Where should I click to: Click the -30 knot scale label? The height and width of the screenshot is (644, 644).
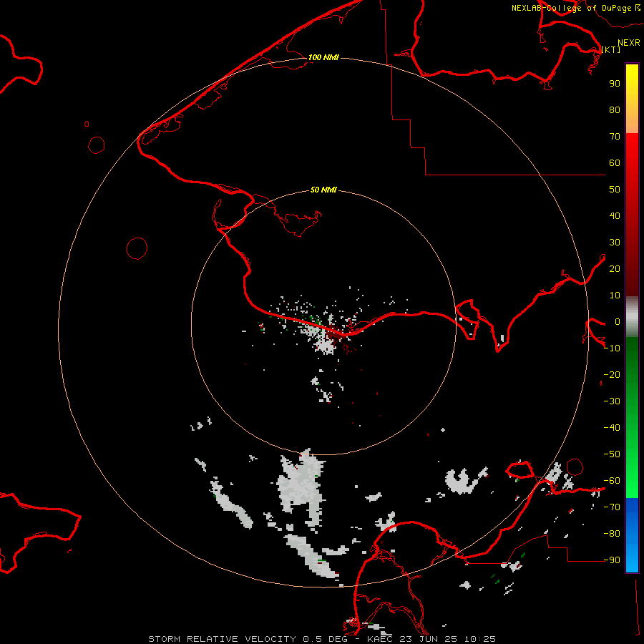tap(612, 401)
